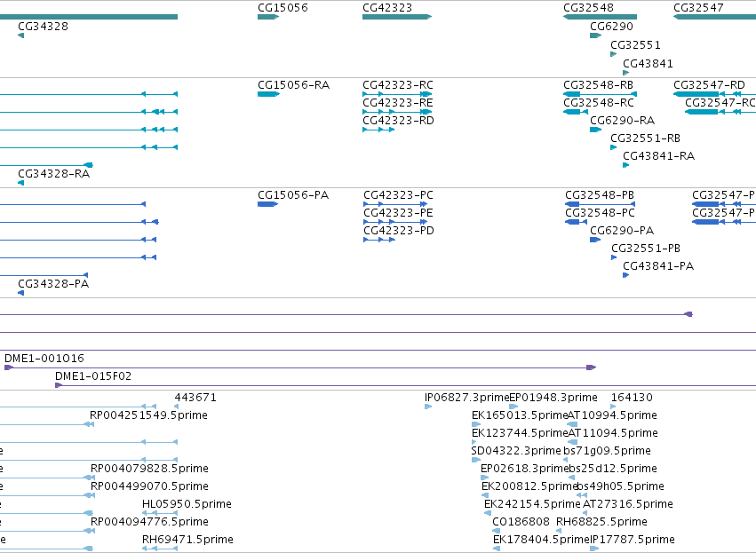Click the CG34328 gene label

[43, 27]
